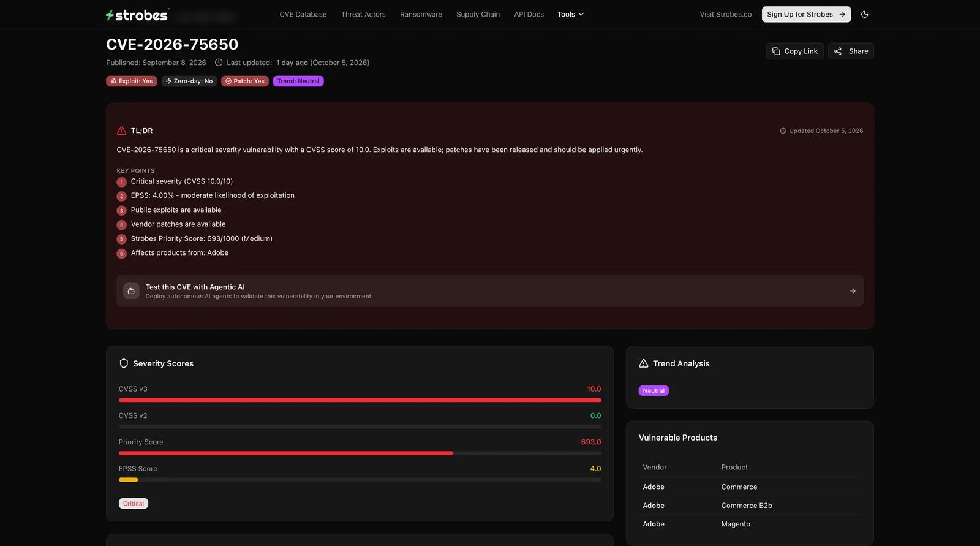Click the Patch: Yes badge

(245, 81)
